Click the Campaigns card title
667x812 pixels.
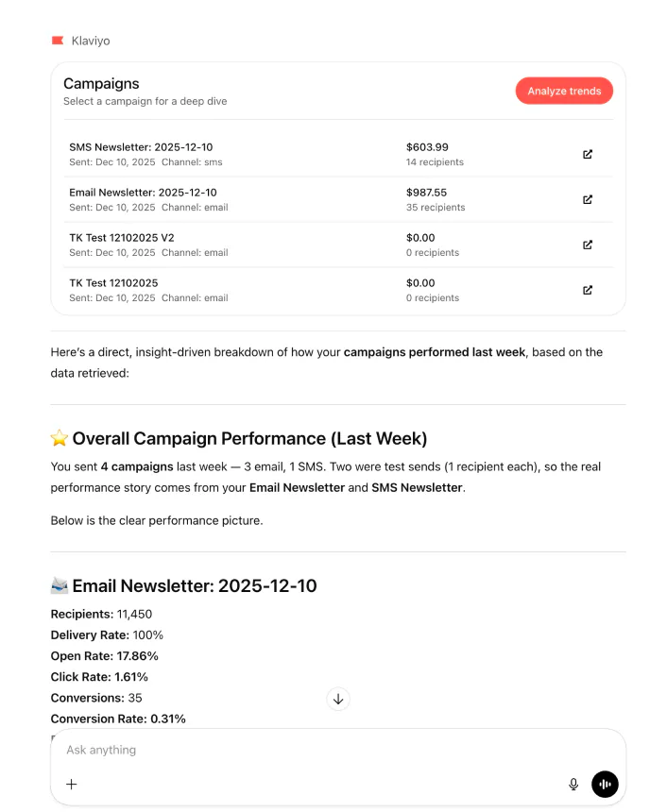tap(101, 84)
